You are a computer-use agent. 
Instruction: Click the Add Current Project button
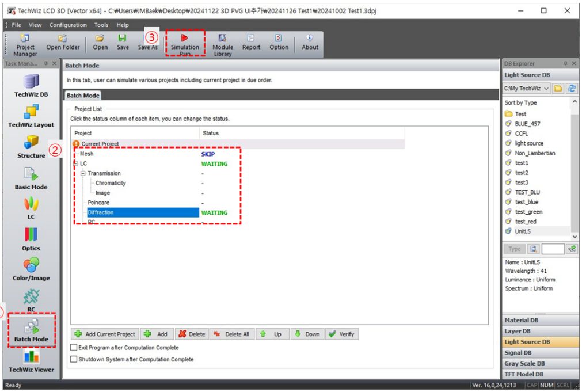pos(105,334)
